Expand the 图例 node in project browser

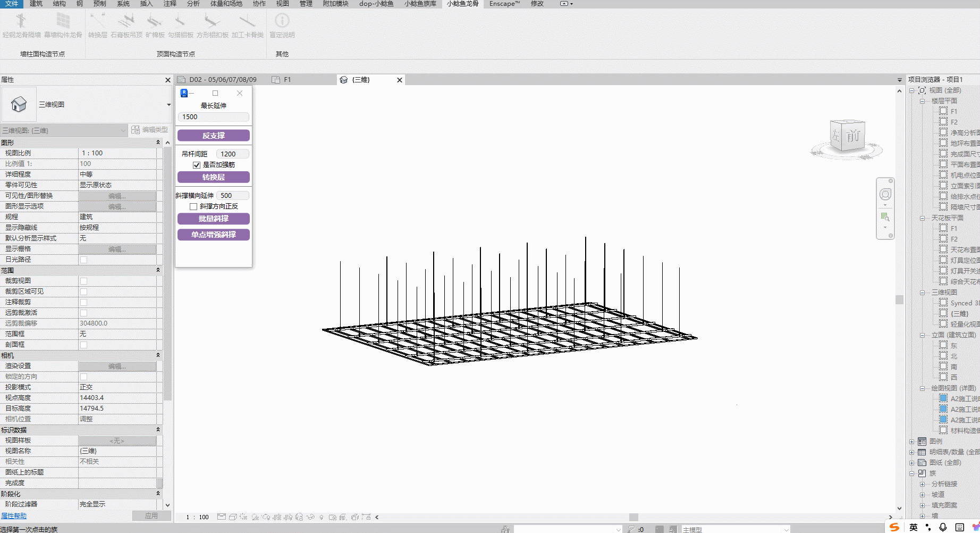(x=912, y=442)
